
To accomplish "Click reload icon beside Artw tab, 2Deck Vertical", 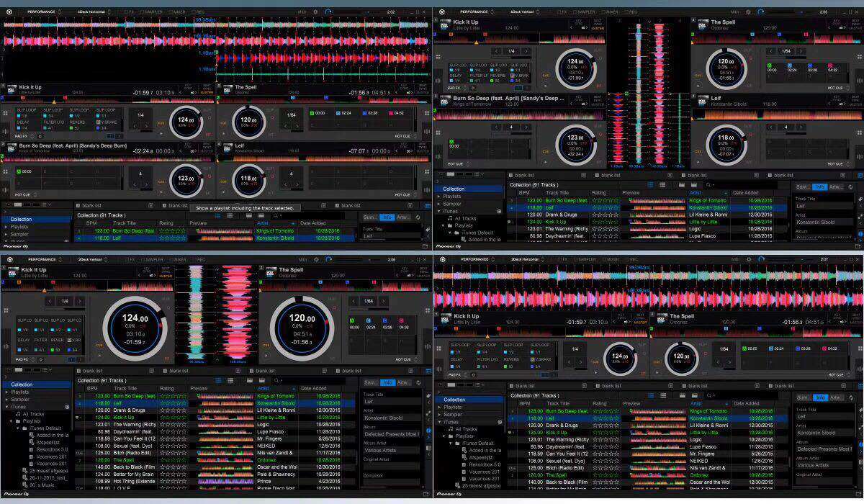I will tap(418, 382).
